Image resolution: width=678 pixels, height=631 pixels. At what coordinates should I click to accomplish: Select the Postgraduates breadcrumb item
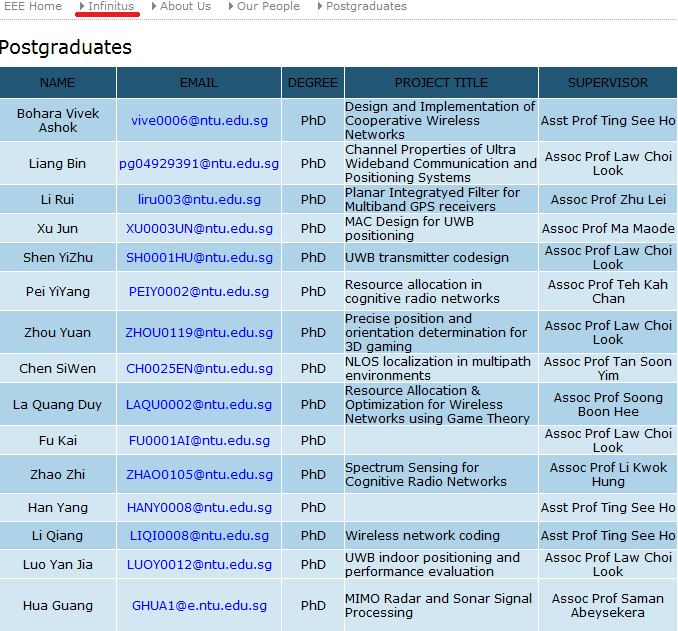click(x=366, y=6)
